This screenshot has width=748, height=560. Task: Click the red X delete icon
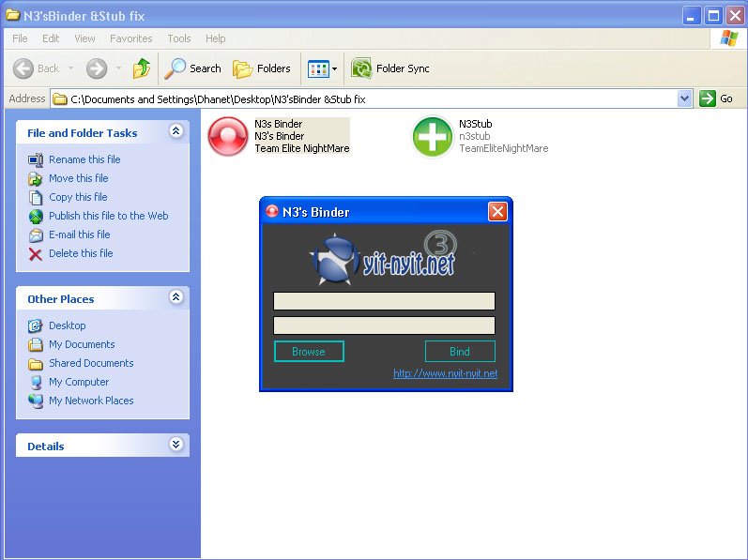coord(36,254)
